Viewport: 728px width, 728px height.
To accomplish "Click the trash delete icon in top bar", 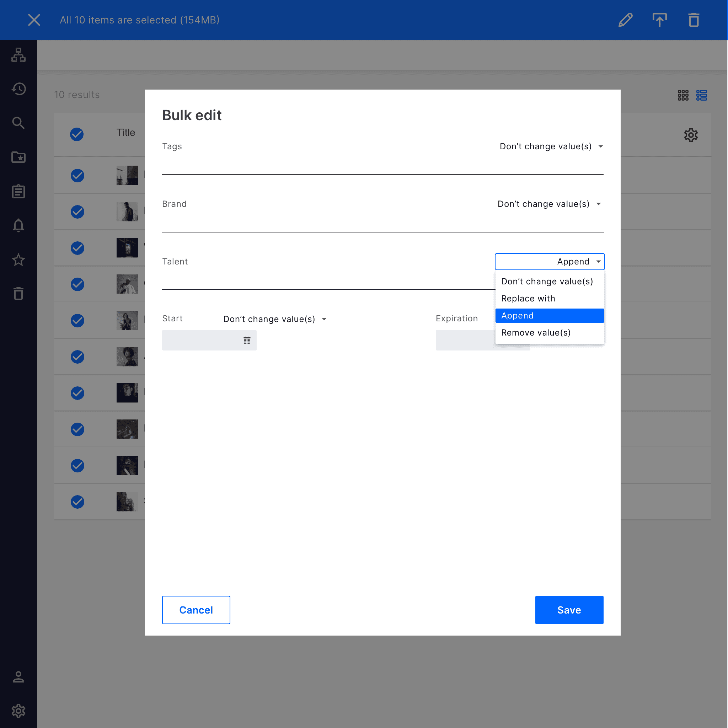I will pos(693,20).
